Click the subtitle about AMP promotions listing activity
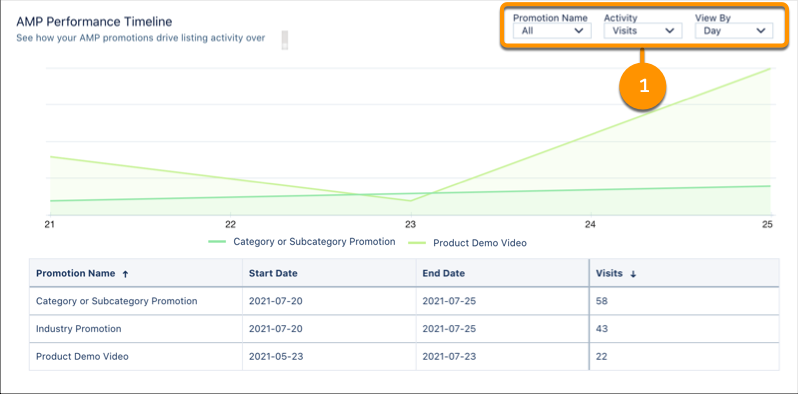 pyautogui.click(x=140, y=38)
